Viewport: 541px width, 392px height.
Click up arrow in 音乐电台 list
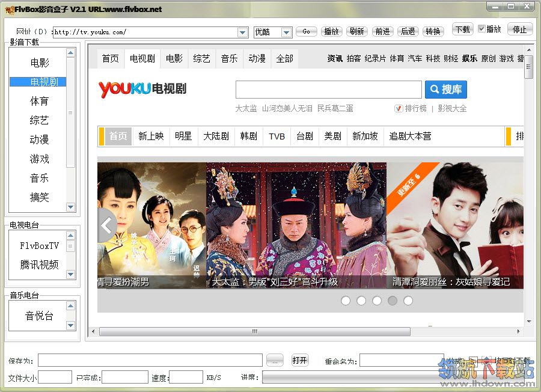pos(70,306)
